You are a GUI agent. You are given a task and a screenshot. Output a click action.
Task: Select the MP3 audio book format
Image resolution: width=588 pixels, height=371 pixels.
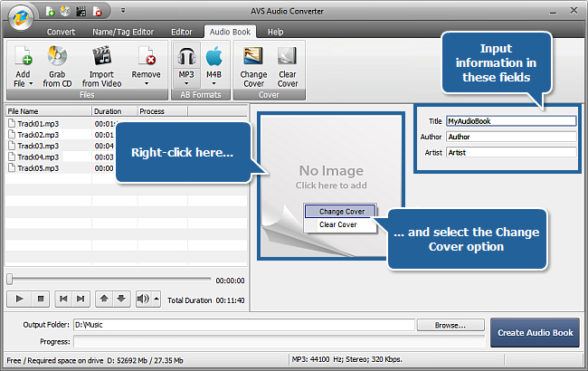[186, 61]
